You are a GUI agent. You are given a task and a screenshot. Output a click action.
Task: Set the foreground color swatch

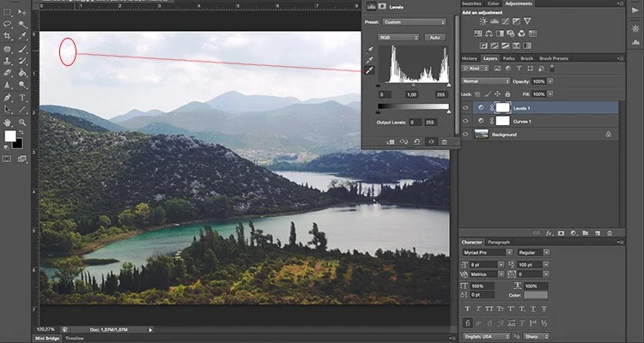tap(9, 136)
